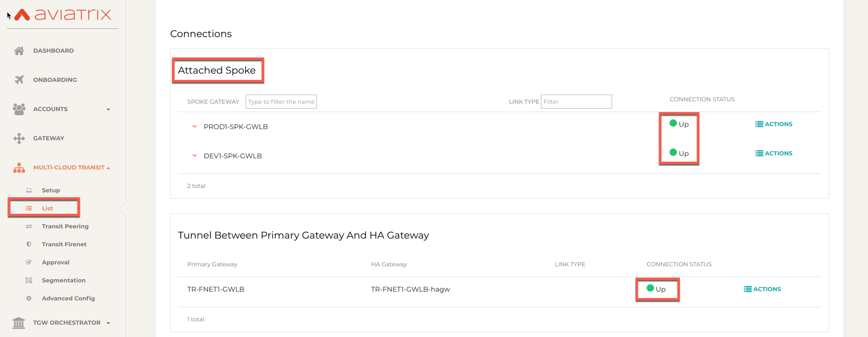
Task: Click the Link Type filter field
Action: point(576,102)
